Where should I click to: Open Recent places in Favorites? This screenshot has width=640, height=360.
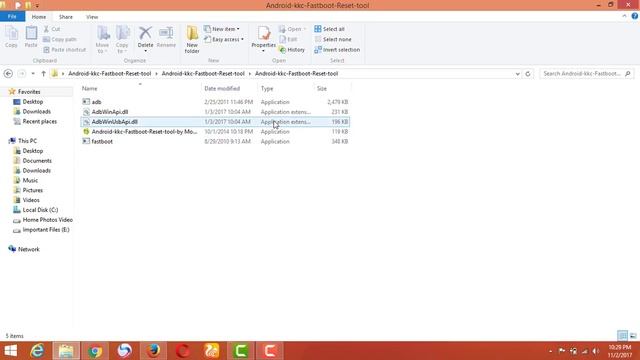tap(40, 122)
